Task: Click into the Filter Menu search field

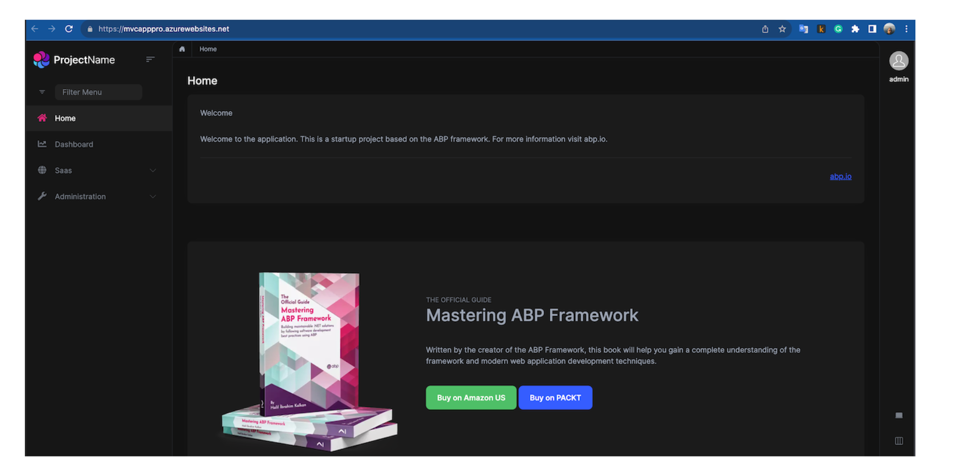Action: click(98, 92)
